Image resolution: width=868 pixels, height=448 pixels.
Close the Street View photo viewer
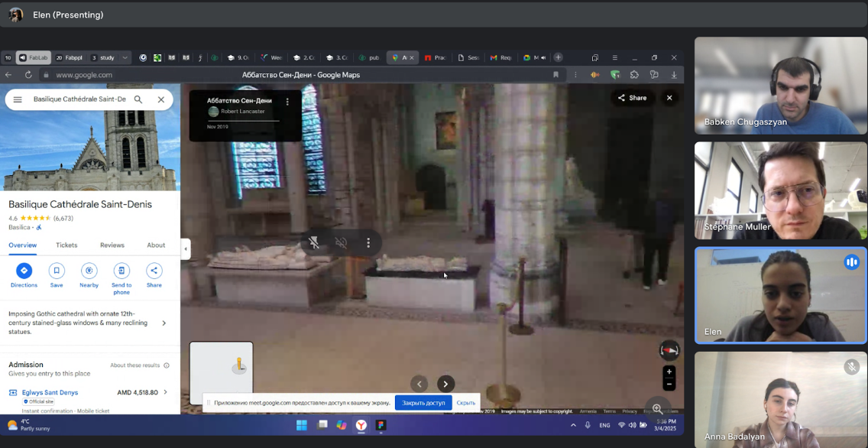point(669,98)
